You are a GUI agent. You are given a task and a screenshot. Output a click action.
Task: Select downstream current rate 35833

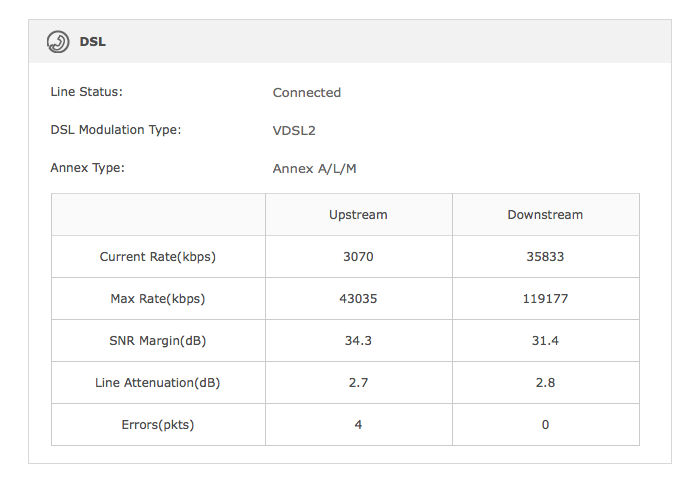pos(545,257)
